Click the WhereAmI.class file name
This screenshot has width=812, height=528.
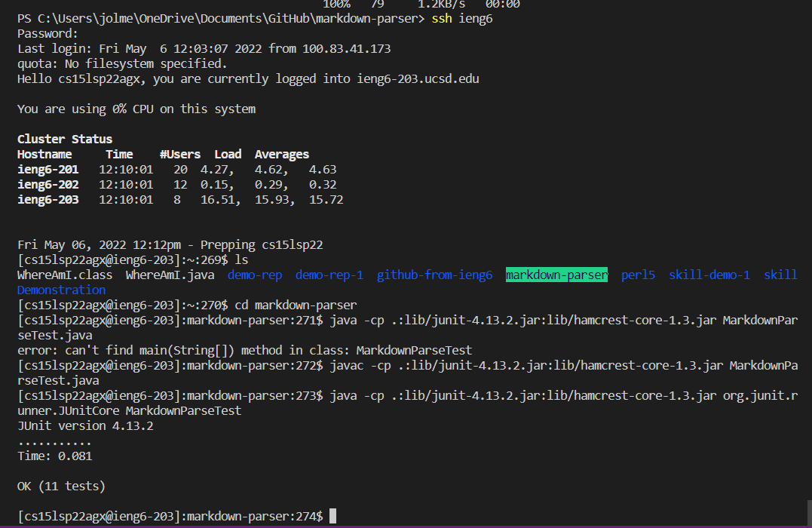point(65,275)
